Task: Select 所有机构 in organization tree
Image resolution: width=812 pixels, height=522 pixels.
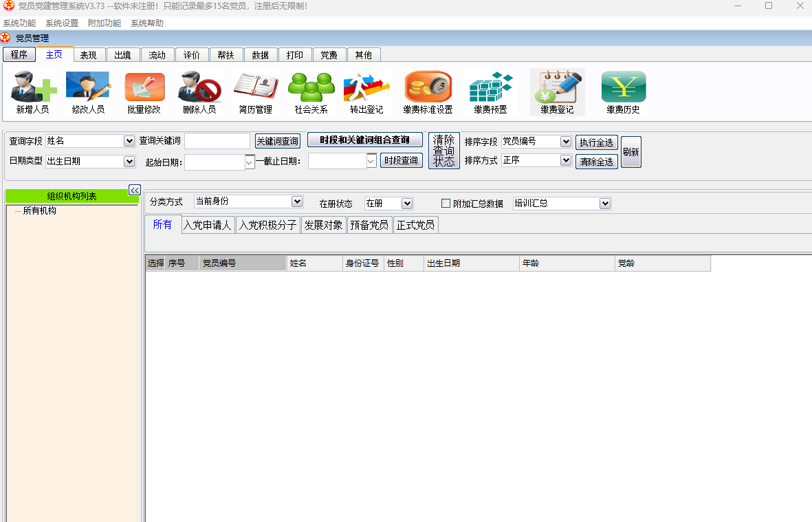Action: (x=39, y=210)
